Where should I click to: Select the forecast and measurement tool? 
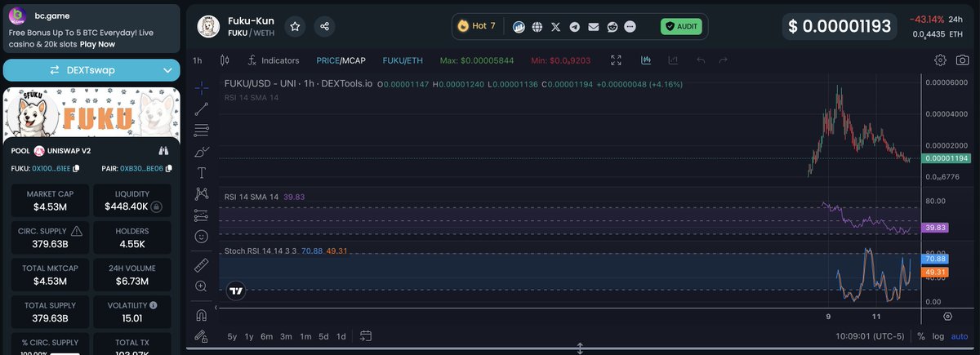pyautogui.click(x=202, y=215)
